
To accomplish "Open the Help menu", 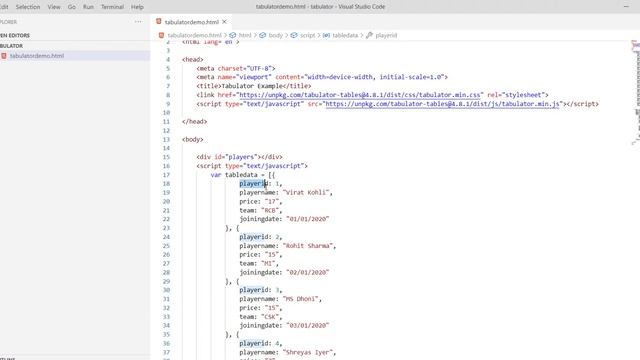I will [x=137, y=7].
